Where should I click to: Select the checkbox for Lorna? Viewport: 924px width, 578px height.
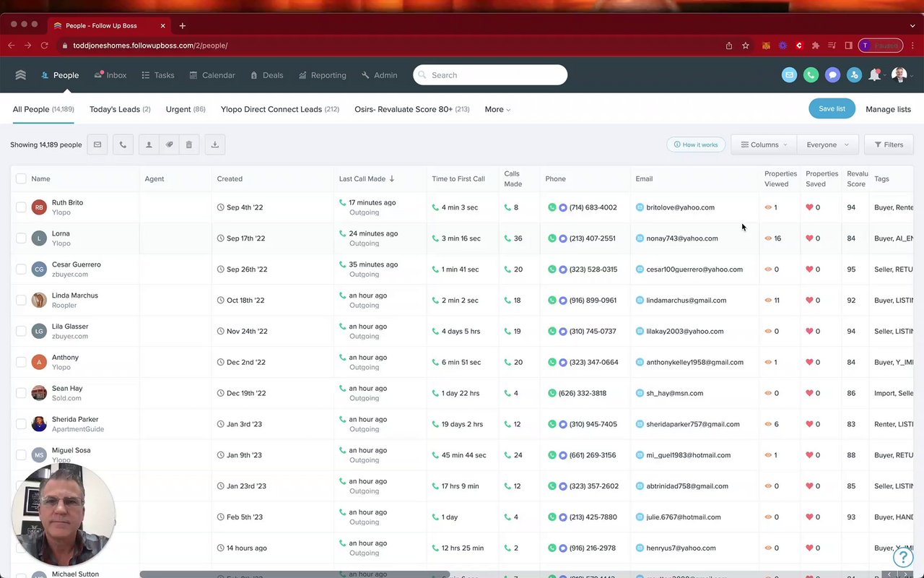point(21,238)
